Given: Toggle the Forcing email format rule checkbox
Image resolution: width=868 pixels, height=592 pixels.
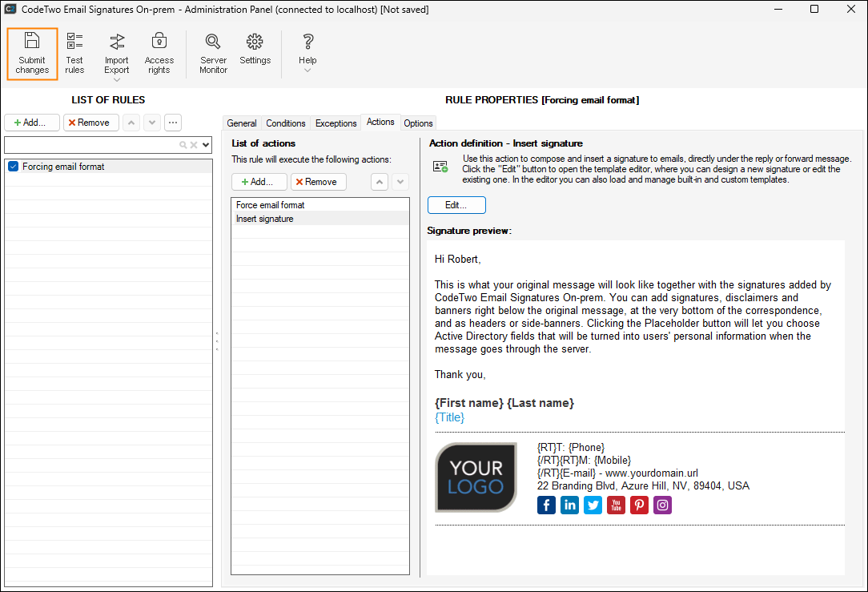Looking at the screenshot, I should tap(13, 167).
